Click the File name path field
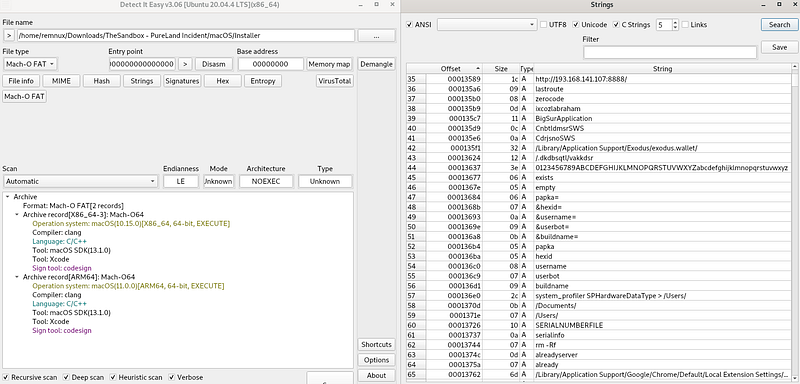Viewport: 800px width, 384px height. 186,36
